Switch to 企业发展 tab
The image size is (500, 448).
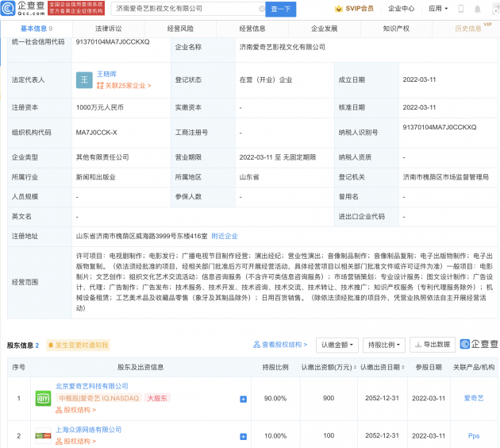[x=325, y=29]
